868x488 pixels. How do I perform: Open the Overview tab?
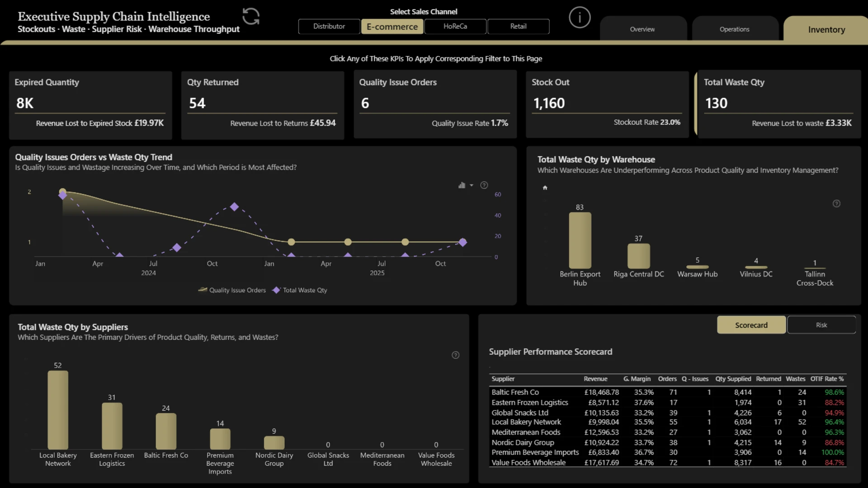coord(642,29)
